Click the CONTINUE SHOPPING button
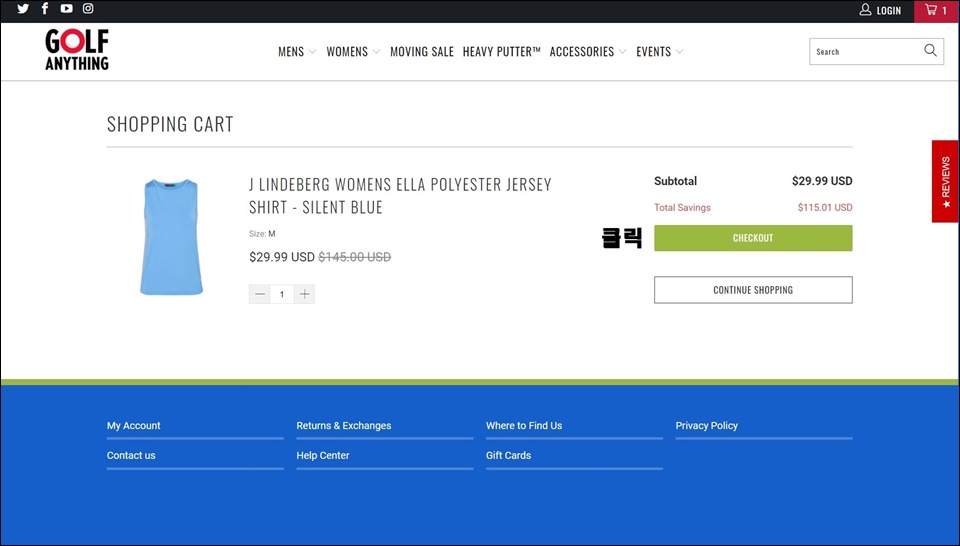Image resolution: width=960 pixels, height=546 pixels. pyautogui.click(x=753, y=290)
